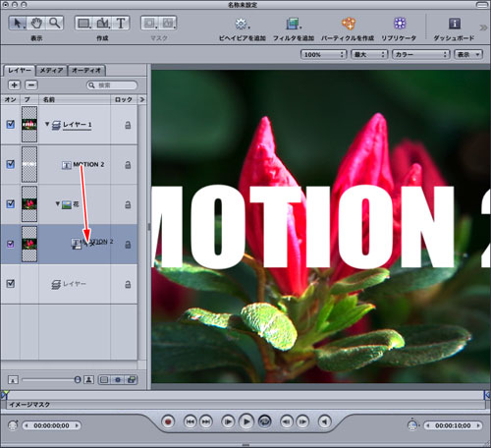
Task: Click the ロック column header
Action: (x=124, y=99)
